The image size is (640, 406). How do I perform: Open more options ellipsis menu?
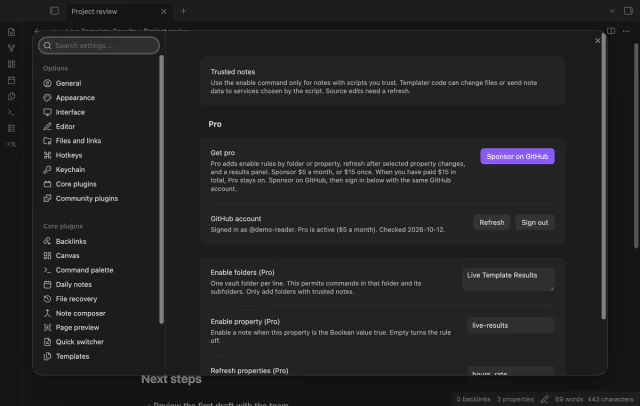[x=626, y=31]
